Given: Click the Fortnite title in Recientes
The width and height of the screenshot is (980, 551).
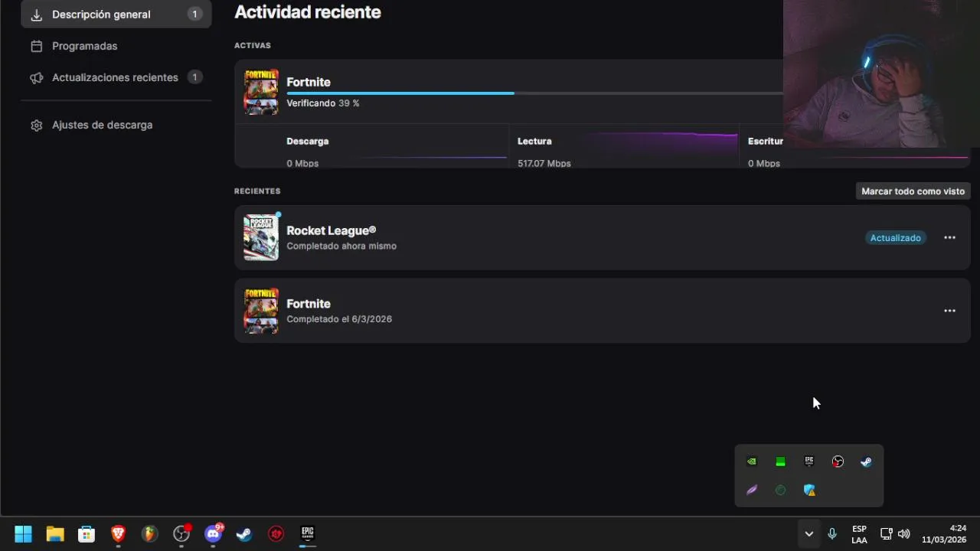Looking at the screenshot, I should click(x=309, y=304).
